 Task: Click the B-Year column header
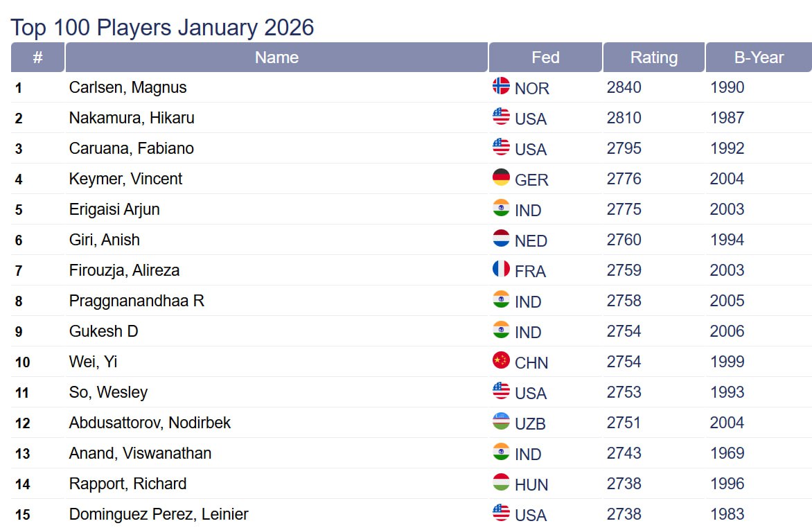pos(759,58)
